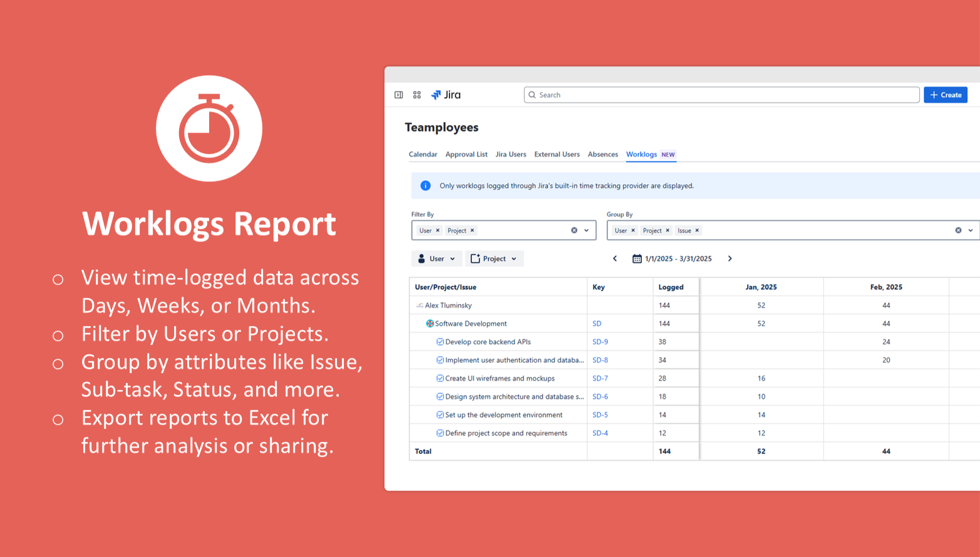
Task: Clear all Filter By selections
Action: (574, 230)
